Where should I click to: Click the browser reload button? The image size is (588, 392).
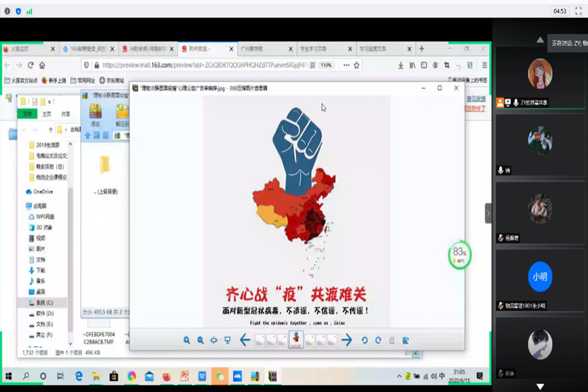(x=30, y=65)
